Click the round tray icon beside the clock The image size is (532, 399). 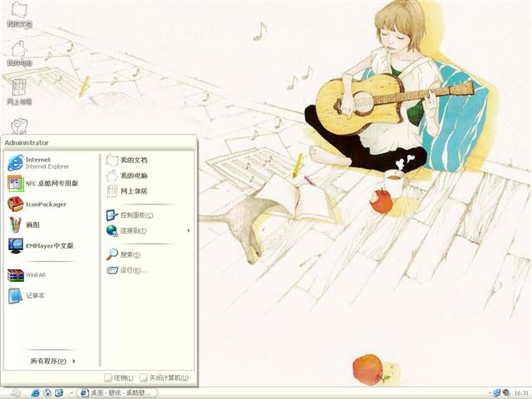click(506, 392)
